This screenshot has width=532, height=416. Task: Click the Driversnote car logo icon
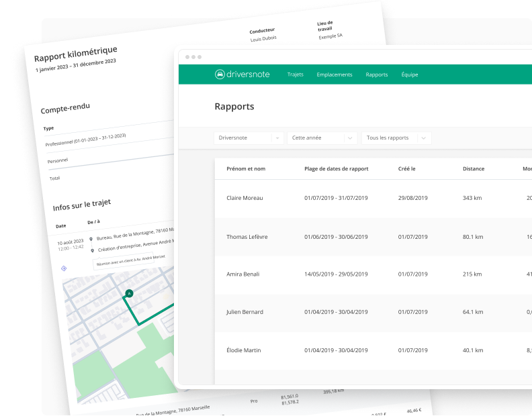coord(220,74)
